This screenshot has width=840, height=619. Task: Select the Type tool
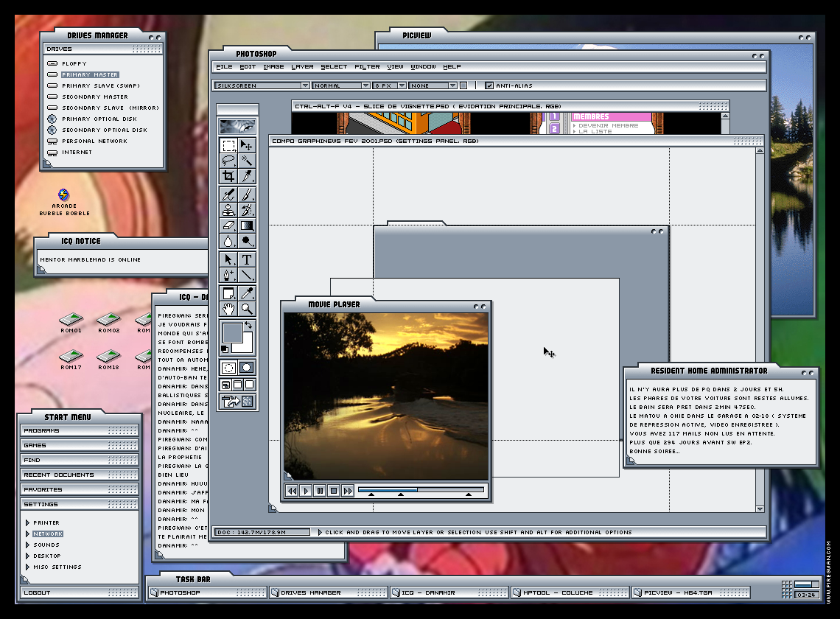[x=246, y=259]
